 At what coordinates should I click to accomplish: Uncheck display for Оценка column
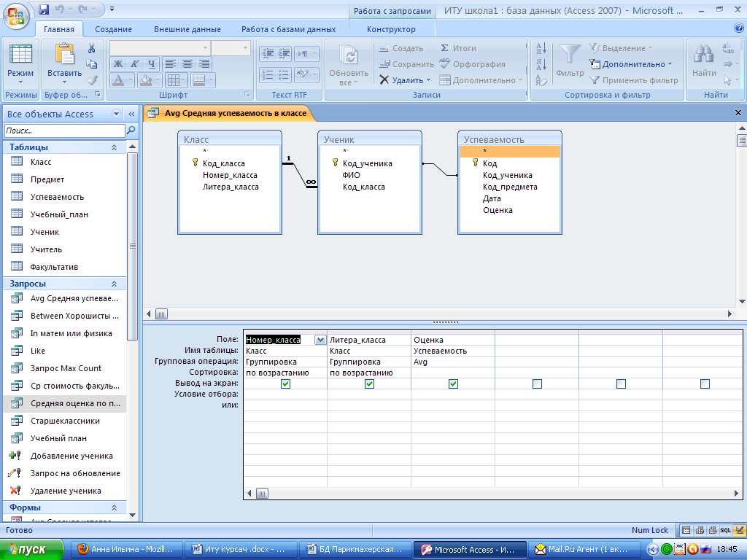(x=453, y=384)
